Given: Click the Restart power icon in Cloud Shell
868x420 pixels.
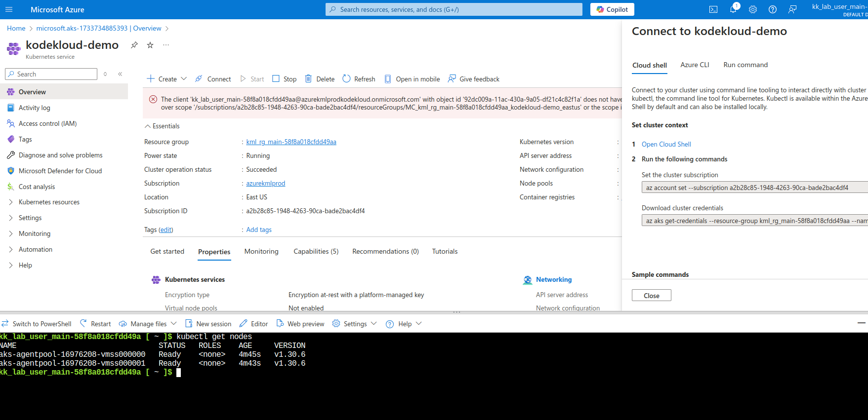Looking at the screenshot, I should click(83, 324).
